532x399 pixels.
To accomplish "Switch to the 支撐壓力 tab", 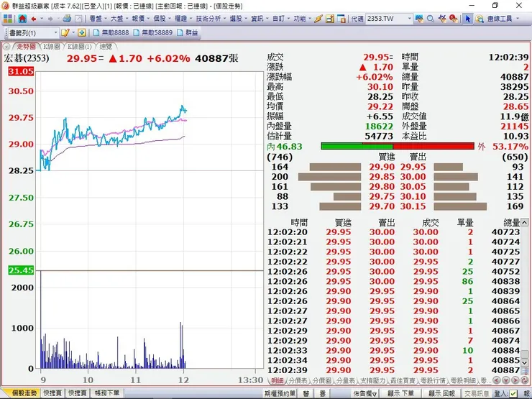I will (x=373, y=381).
